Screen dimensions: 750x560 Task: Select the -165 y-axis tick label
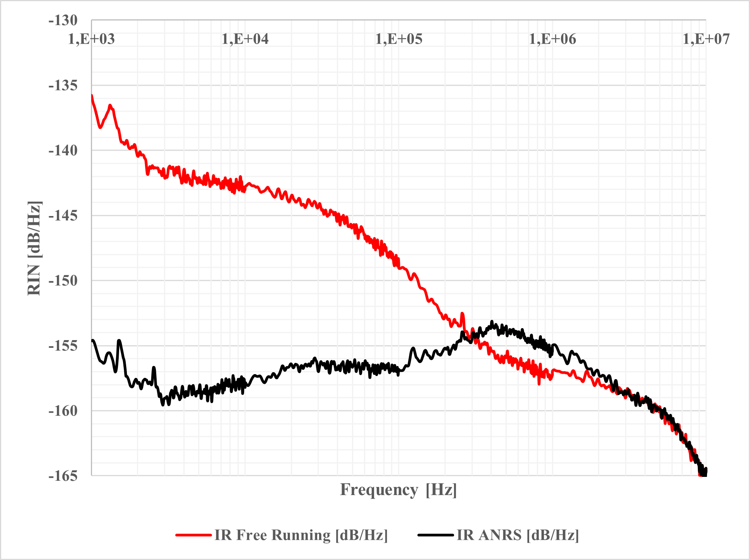click(63, 476)
